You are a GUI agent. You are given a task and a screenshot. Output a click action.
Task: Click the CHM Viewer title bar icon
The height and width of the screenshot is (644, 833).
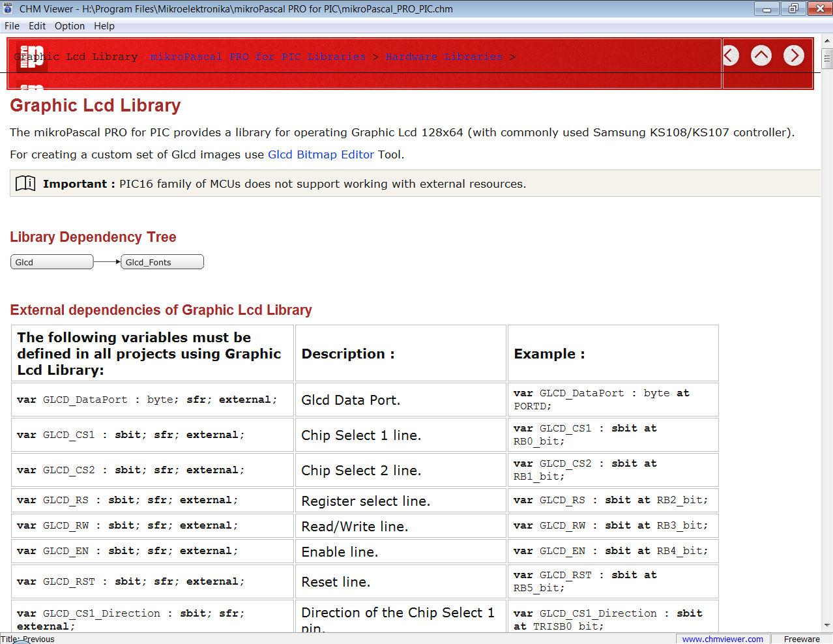point(8,8)
